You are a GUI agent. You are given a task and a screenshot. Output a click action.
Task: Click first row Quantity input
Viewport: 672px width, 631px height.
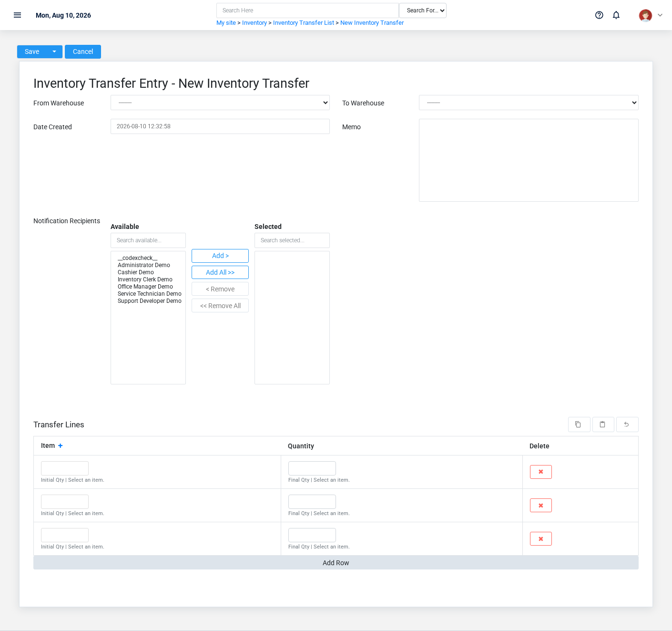312,468
